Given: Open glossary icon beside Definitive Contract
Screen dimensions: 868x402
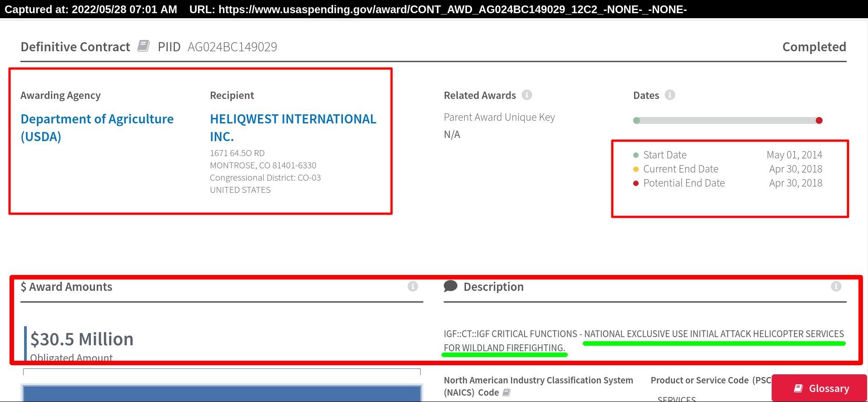Looking at the screenshot, I should [x=144, y=46].
